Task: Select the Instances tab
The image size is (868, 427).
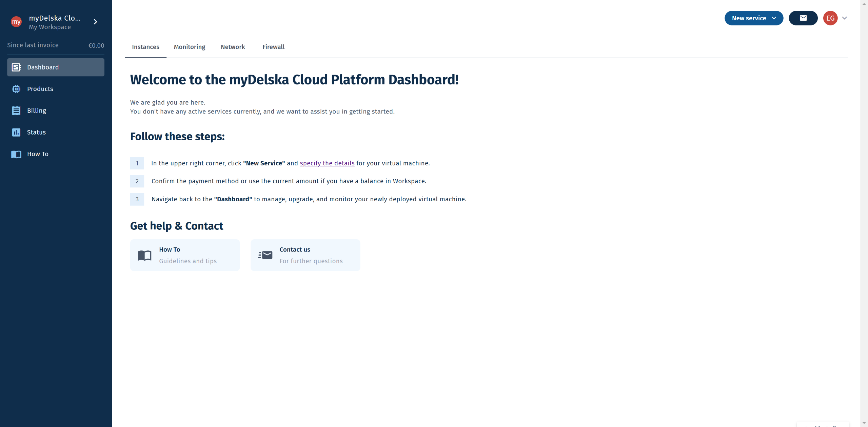Action: point(145,47)
